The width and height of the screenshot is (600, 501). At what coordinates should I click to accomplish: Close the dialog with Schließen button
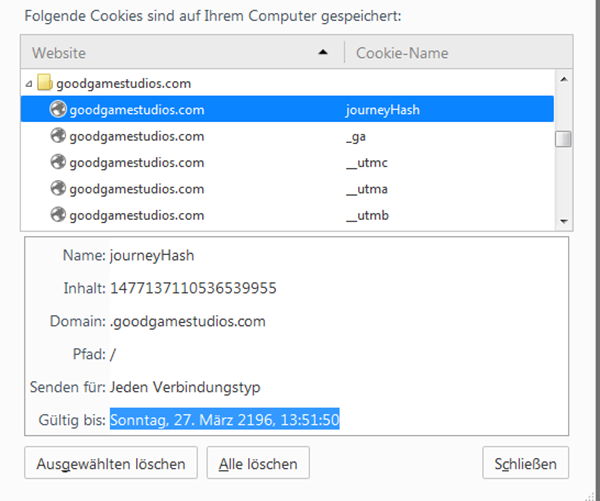tap(526, 463)
